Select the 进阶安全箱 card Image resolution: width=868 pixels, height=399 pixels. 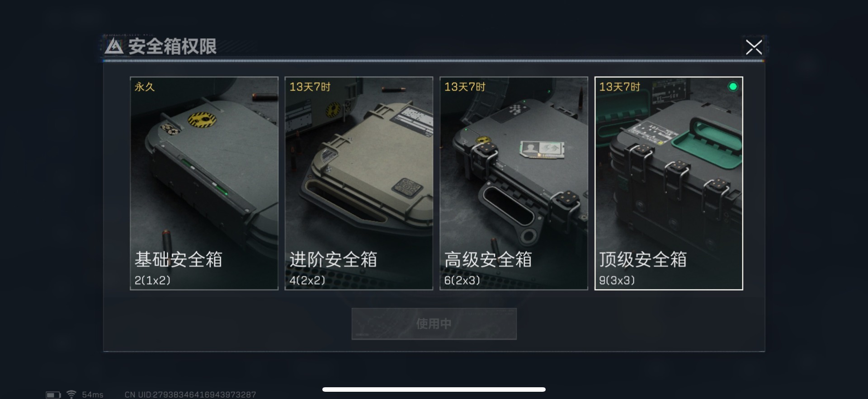point(359,183)
